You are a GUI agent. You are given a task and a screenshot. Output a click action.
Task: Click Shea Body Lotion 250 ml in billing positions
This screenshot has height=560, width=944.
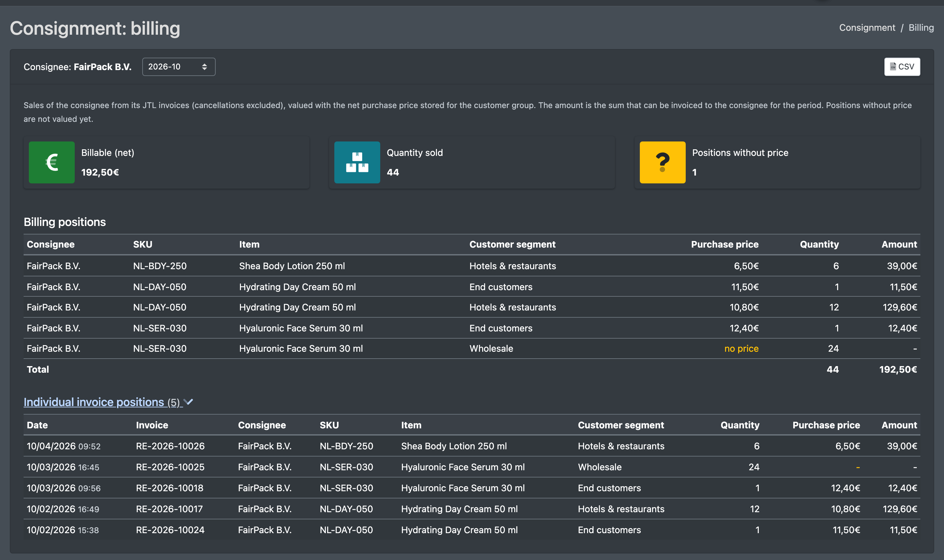292,266
